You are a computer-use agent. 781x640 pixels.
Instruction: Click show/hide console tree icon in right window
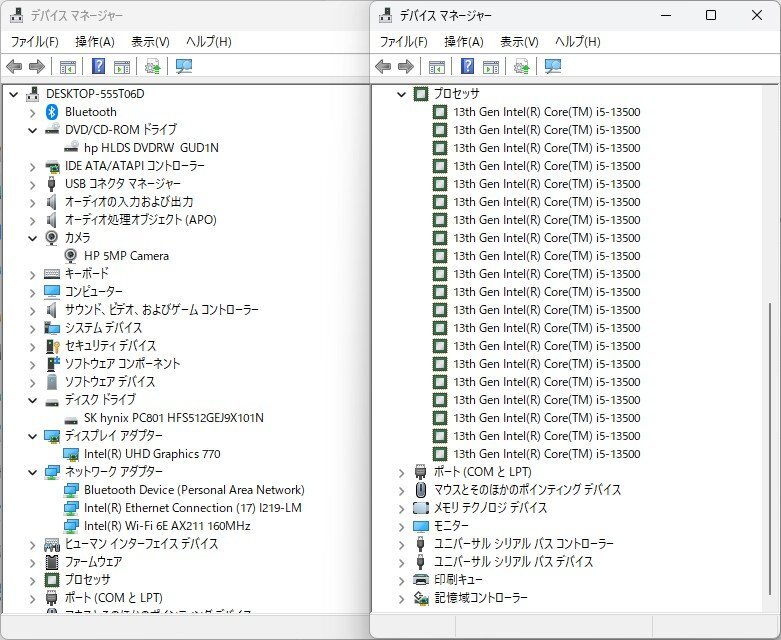tap(437, 67)
